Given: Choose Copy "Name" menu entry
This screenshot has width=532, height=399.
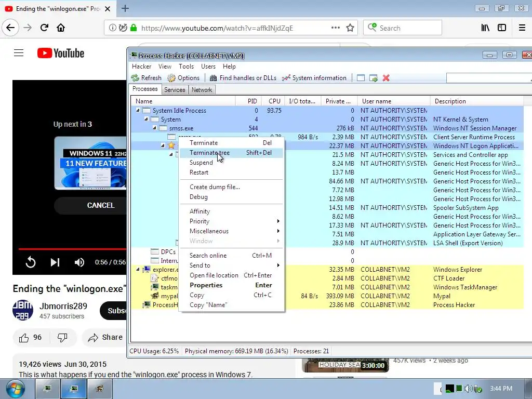Looking at the screenshot, I should point(231,304).
